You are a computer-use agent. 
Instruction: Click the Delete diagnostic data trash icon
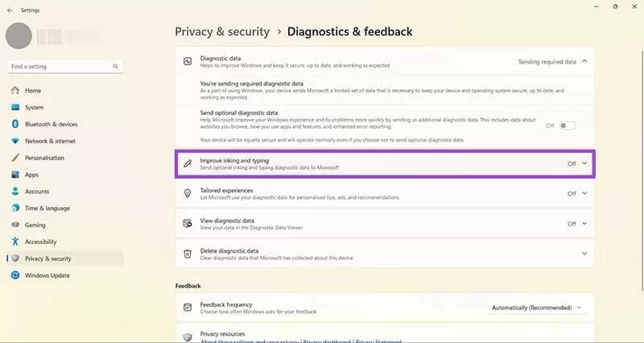188,253
